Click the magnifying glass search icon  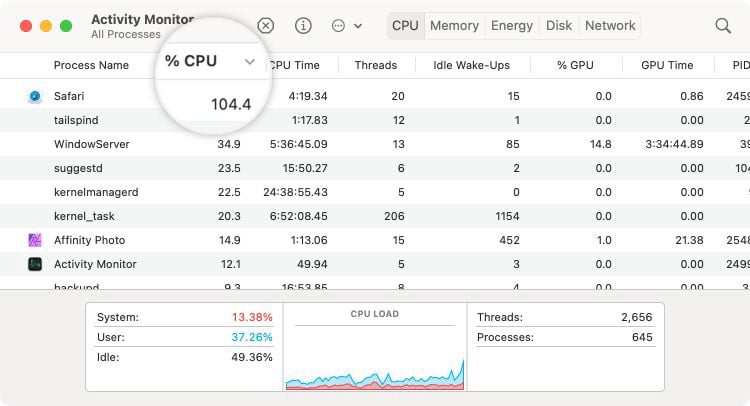(723, 26)
